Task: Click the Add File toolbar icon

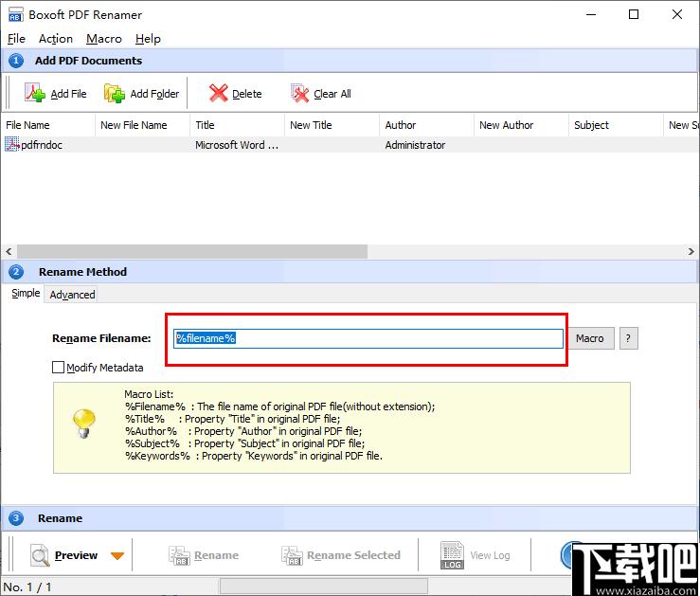Action: coord(35,93)
